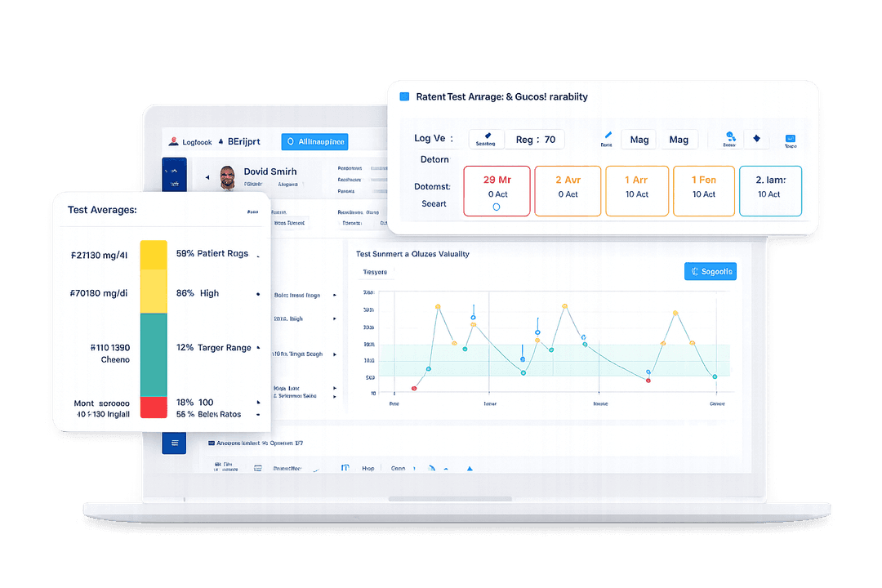Click the blue Sogoolis button above chart

[710, 272]
